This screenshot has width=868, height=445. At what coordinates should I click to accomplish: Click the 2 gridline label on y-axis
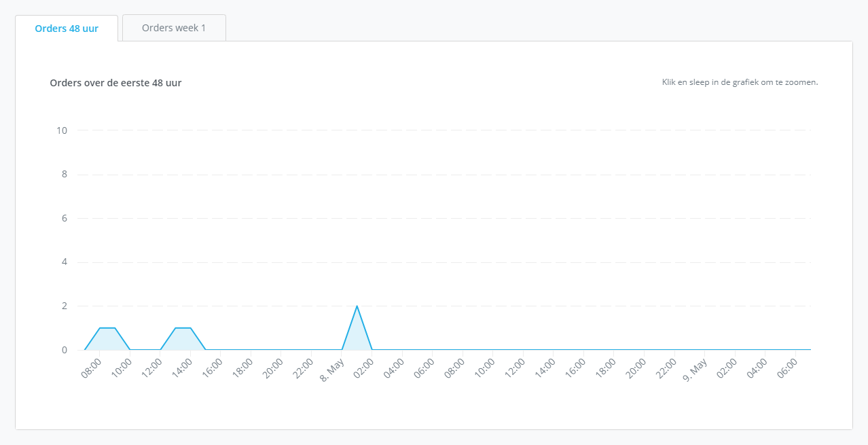(x=64, y=306)
